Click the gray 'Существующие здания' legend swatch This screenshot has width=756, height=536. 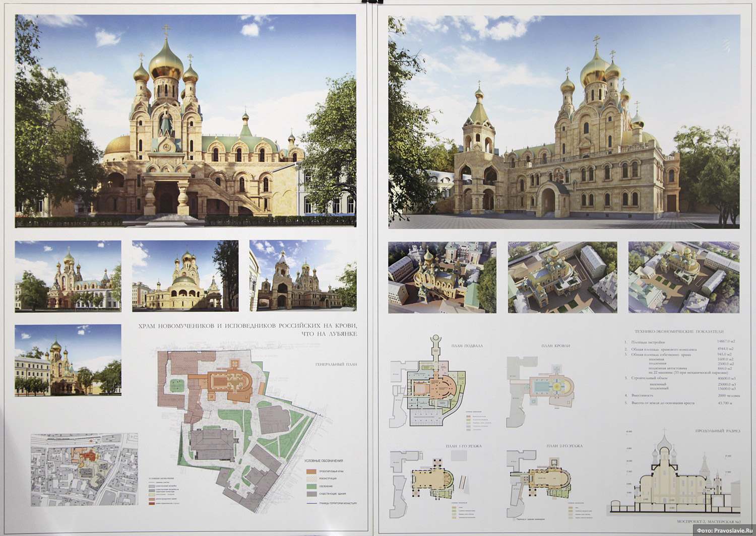coord(311,494)
